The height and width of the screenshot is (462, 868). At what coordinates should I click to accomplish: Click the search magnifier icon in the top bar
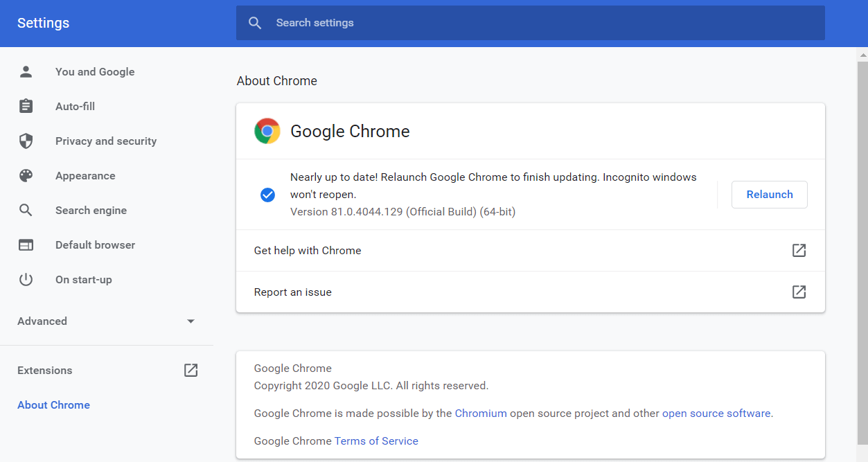(255, 23)
